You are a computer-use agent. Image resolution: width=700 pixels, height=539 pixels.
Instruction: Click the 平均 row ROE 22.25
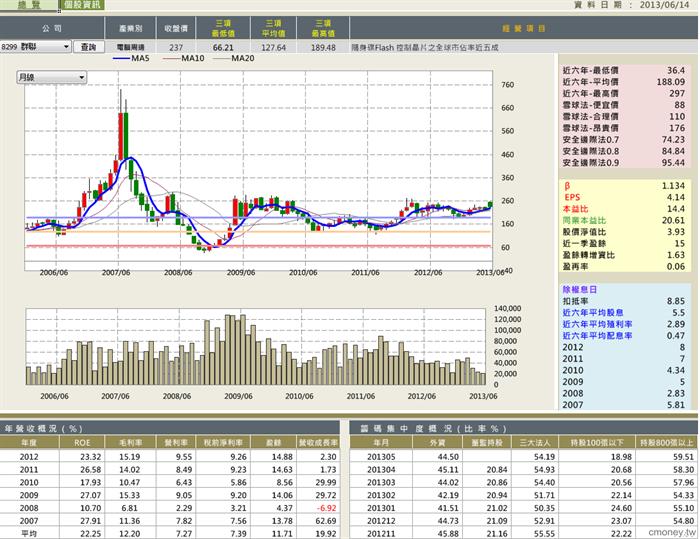click(x=91, y=534)
